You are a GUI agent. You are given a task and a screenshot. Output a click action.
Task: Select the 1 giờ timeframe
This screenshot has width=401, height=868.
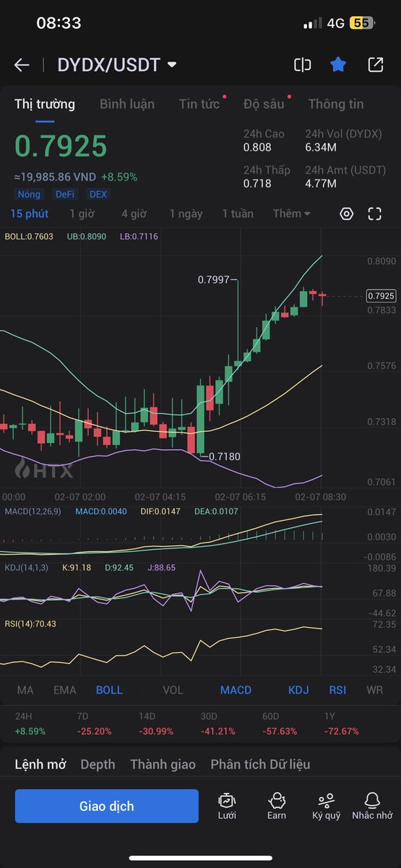pyautogui.click(x=82, y=213)
